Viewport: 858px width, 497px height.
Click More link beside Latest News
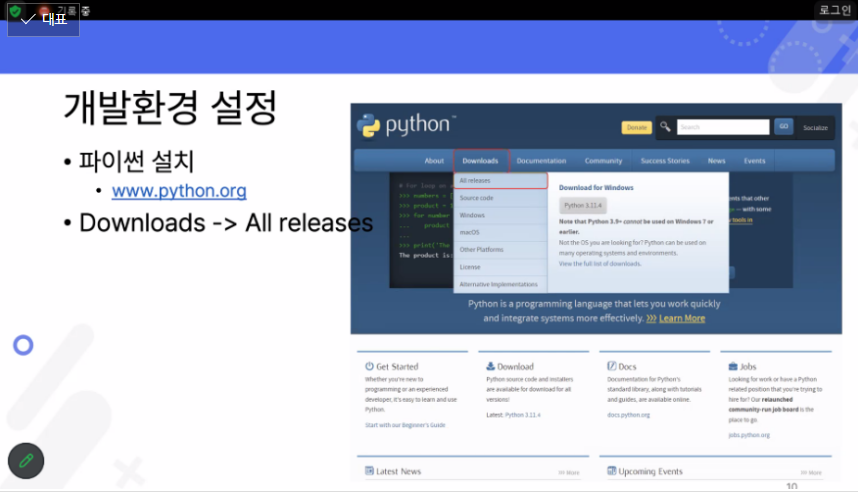tap(569, 472)
